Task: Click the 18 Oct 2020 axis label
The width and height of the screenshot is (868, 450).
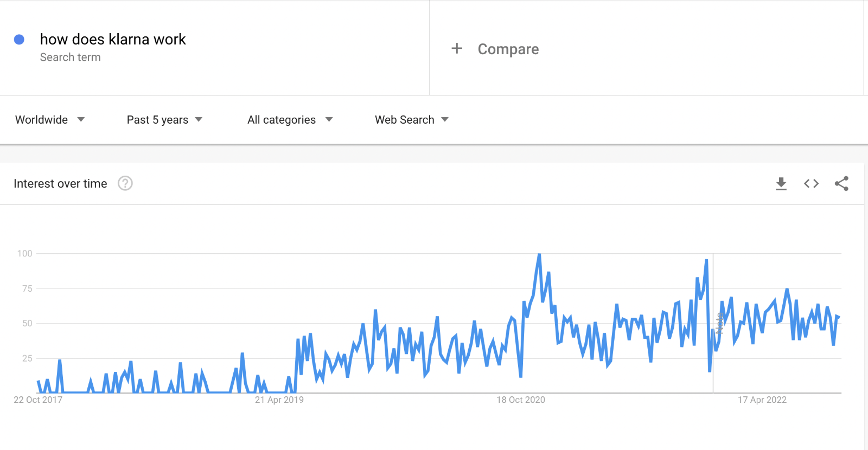Action: point(521,400)
